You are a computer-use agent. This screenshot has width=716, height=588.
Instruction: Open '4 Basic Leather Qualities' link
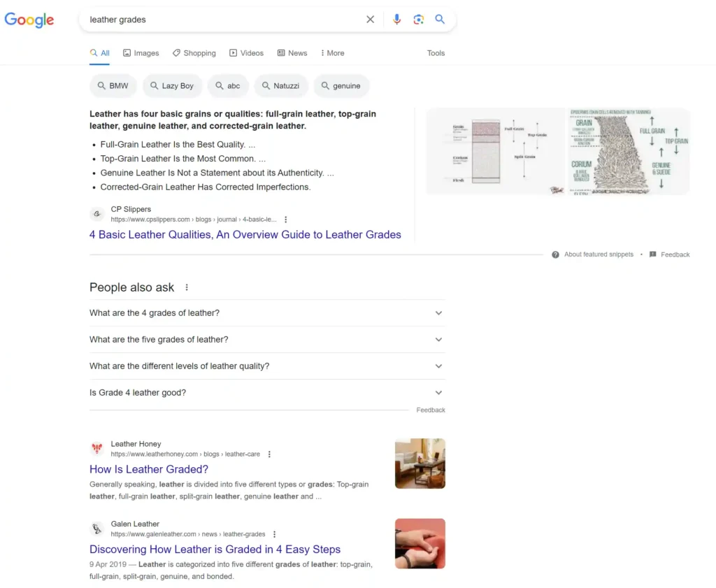245,235
